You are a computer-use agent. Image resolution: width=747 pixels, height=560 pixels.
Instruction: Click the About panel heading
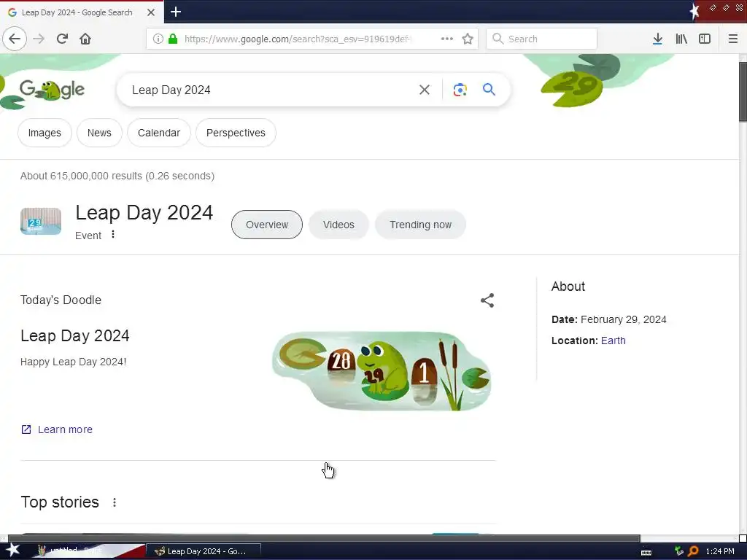[x=568, y=286]
